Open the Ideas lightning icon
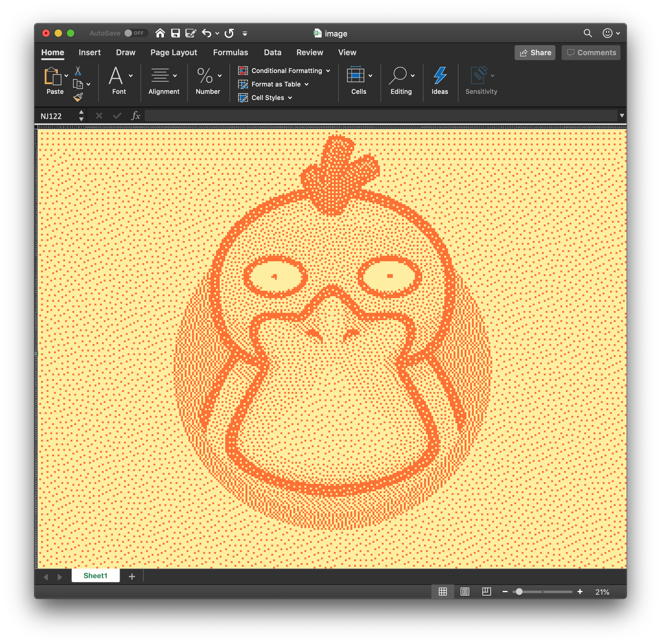Screen dimensions: 661x644 (440, 75)
